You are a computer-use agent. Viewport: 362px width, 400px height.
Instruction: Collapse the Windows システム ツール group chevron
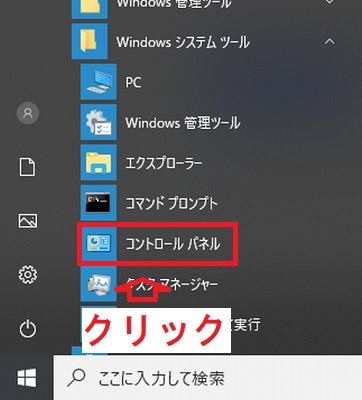[x=330, y=42]
